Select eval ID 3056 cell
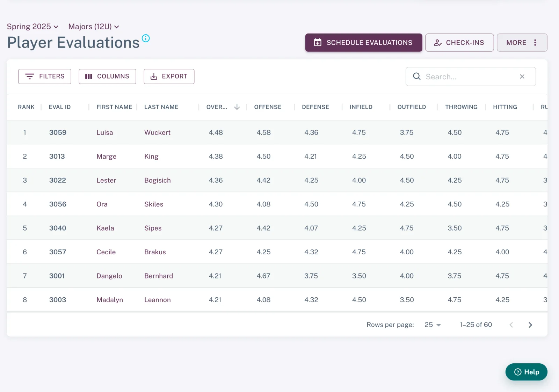 [x=58, y=204]
